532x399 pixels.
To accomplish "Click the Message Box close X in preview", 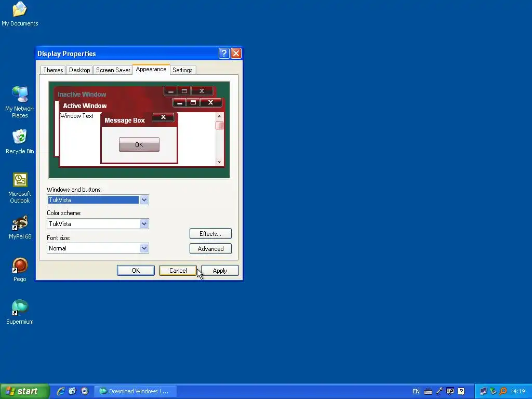I will coord(163,117).
